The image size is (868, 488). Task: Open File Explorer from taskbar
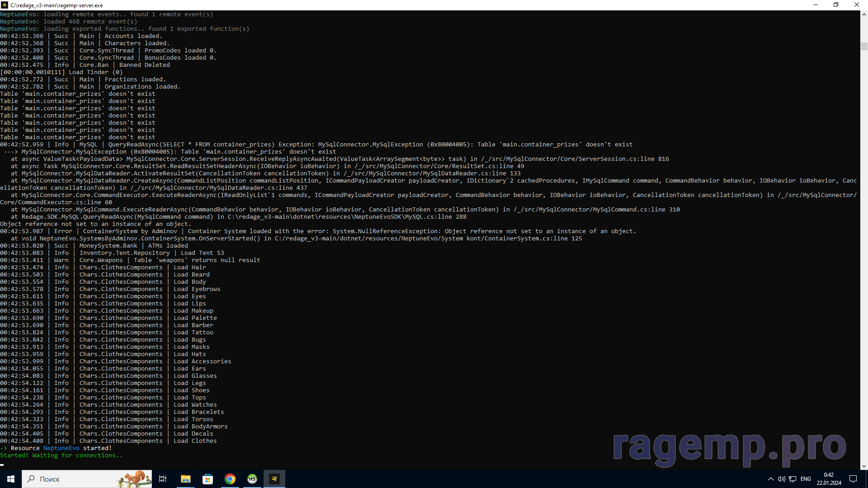(185, 479)
